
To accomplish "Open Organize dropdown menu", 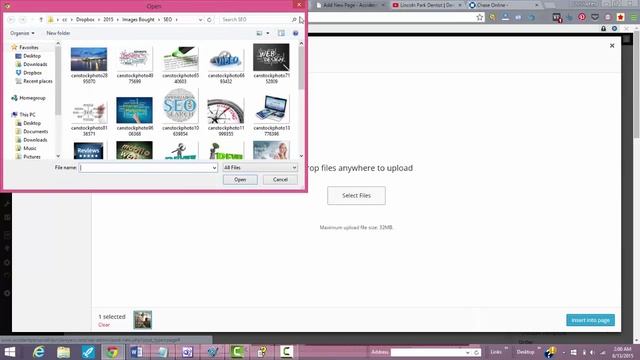I will [22, 33].
